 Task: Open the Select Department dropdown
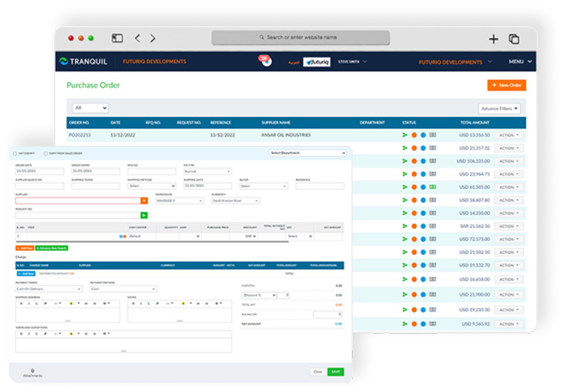click(x=307, y=153)
